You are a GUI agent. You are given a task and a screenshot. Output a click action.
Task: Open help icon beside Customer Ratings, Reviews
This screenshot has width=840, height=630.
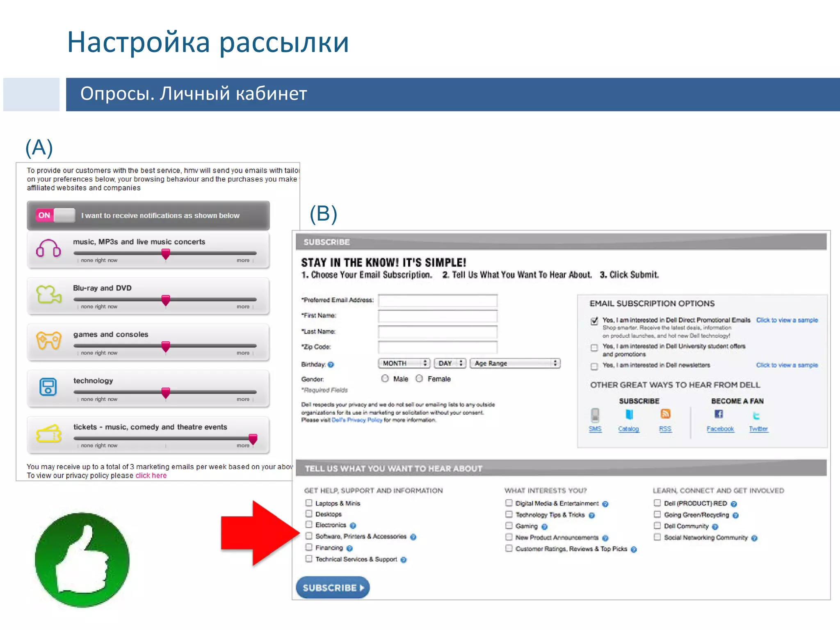pyautogui.click(x=634, y=550)
